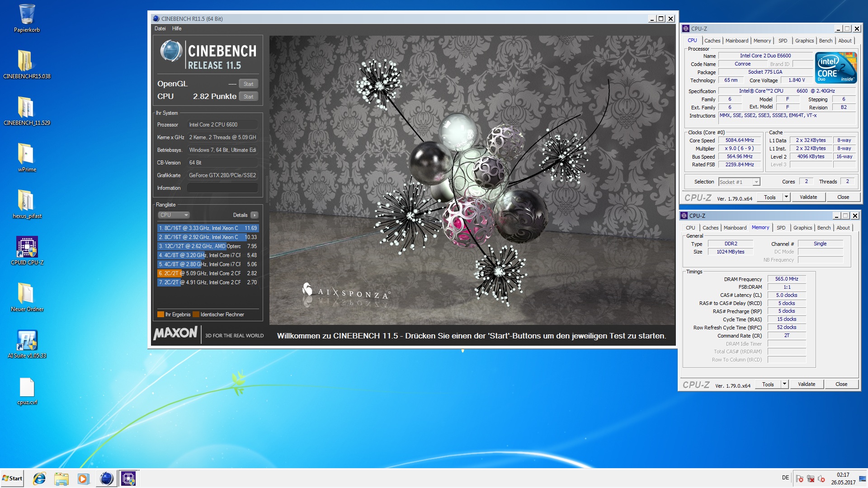
Task: Click the Show Desktop button in taskbar
Action: 863,479
